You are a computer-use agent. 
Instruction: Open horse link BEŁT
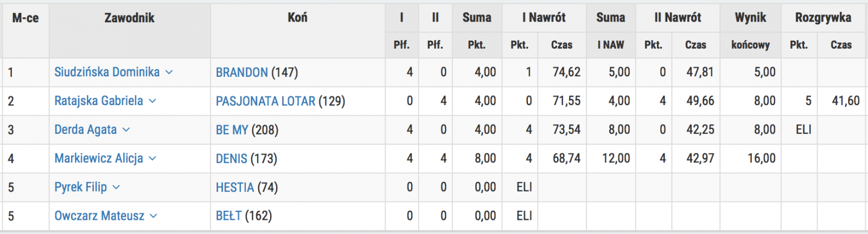228,216
